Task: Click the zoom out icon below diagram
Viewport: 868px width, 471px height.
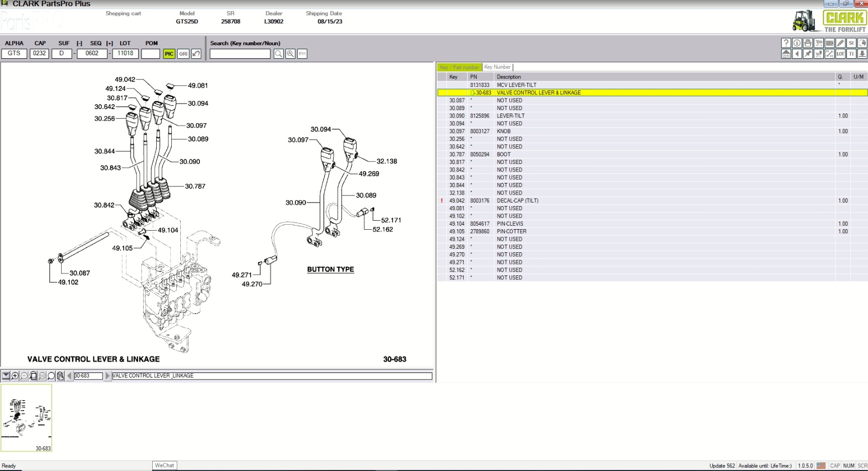Action: [x=24, y=375]
